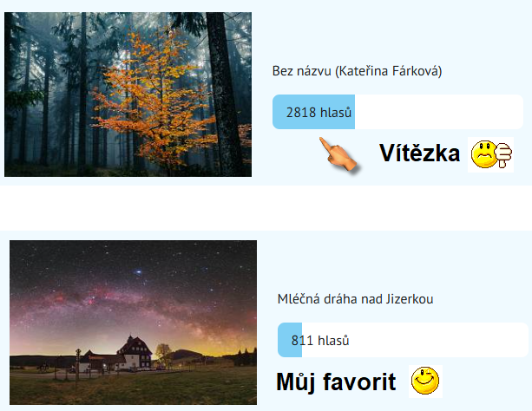
Task: Click the bold 'Můj favorit' label
Action: 336,382
